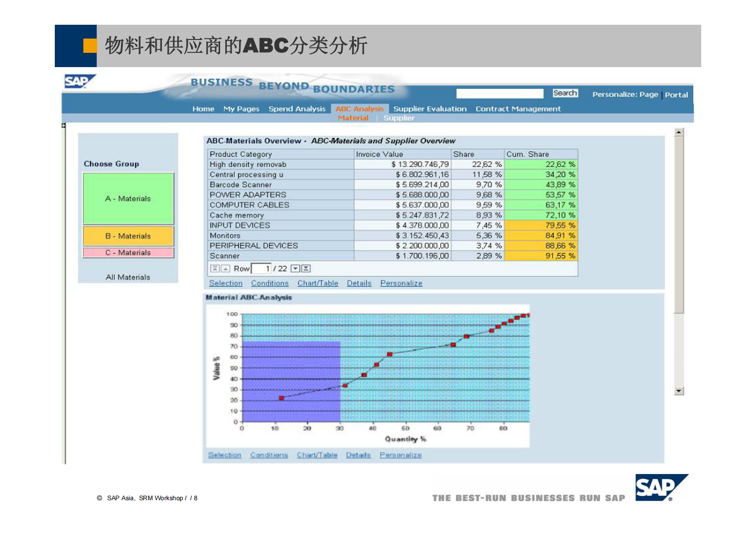Open the My Pages menu item
Screen dimensions: 756x534
click(x=242, y=109)
